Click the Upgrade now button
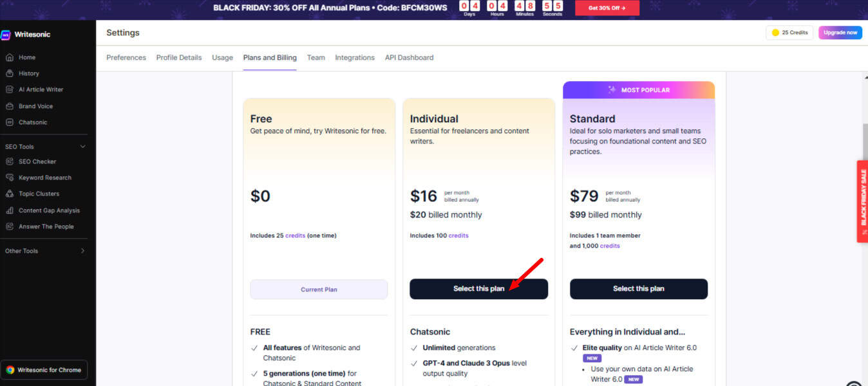Screen dimensions: 868x386 click(840, 32)
